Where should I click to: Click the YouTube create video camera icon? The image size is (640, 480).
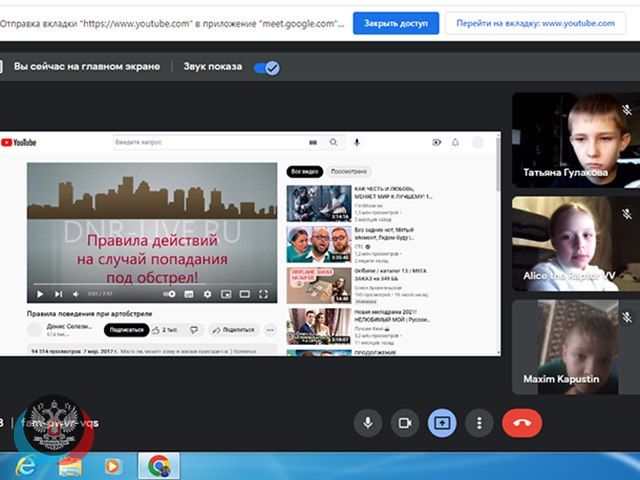(x=437, y=142)
